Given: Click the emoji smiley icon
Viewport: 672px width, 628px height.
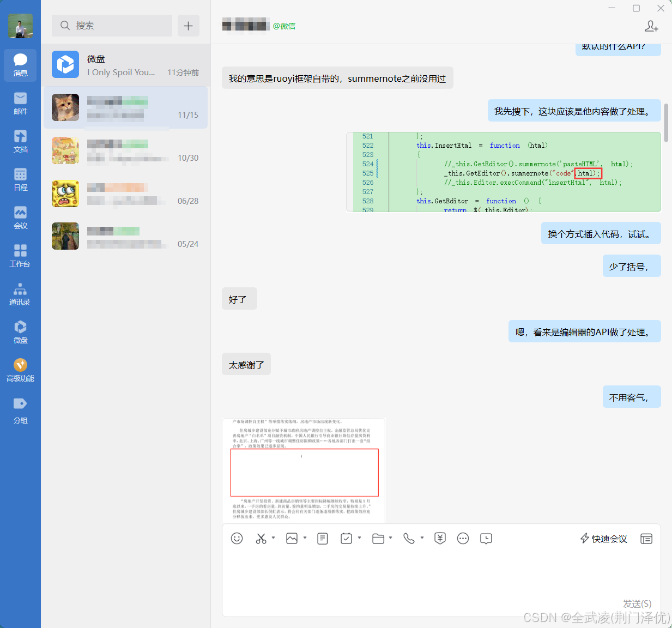Looking at the screenshot, I should click(237, 539).
